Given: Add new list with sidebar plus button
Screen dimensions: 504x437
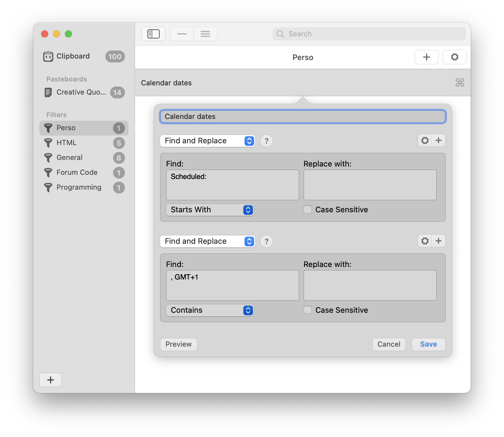Looking at the screenshot, I should [51, 380].
